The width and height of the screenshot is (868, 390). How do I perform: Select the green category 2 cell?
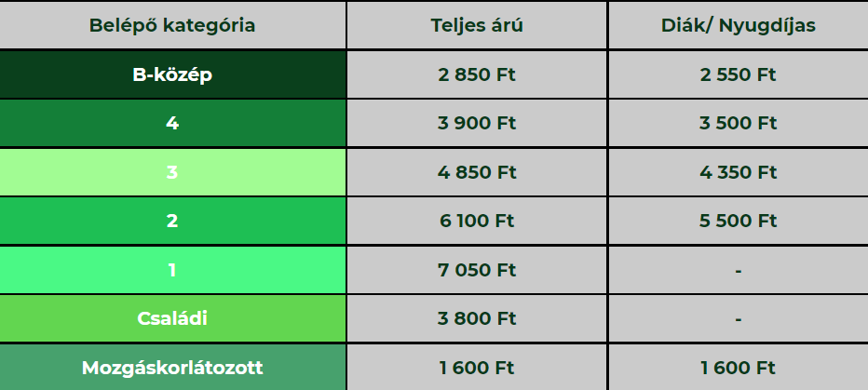tap(172, 221)
